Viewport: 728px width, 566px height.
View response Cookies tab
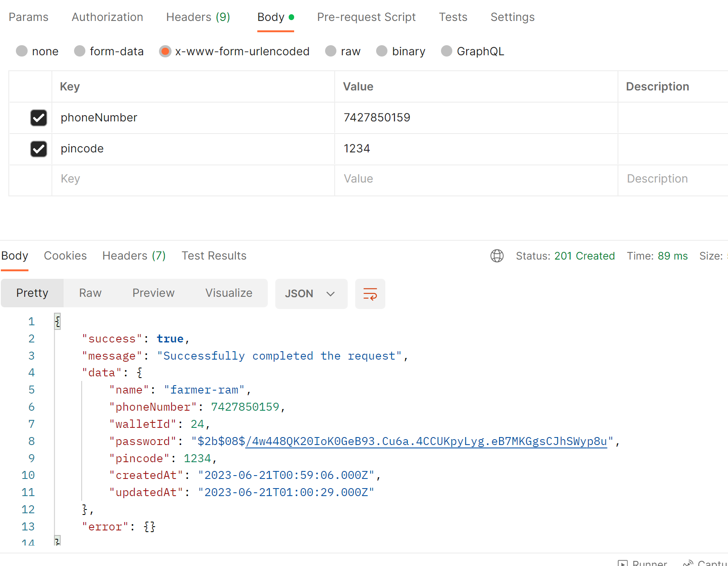click(x=65, y=256)
